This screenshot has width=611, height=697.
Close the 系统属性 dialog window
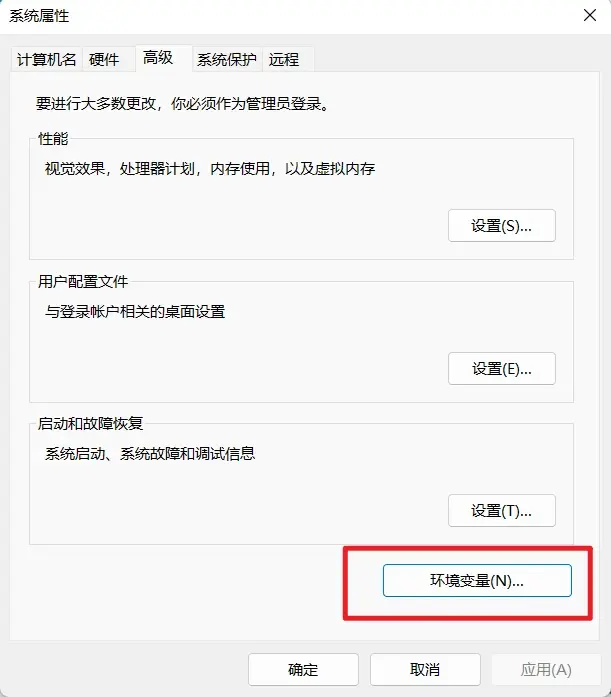[590, 16]
